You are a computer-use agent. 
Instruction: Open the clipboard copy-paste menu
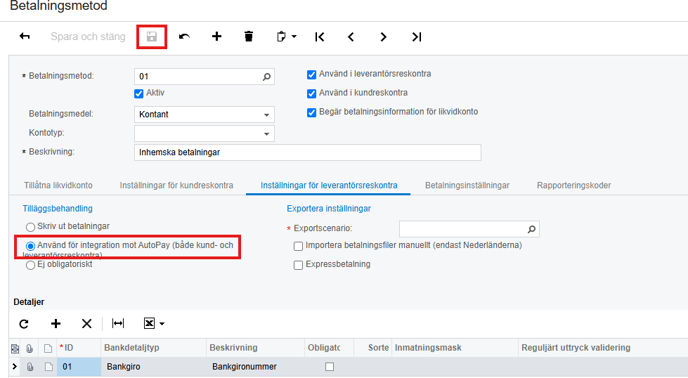click(286, 36)
